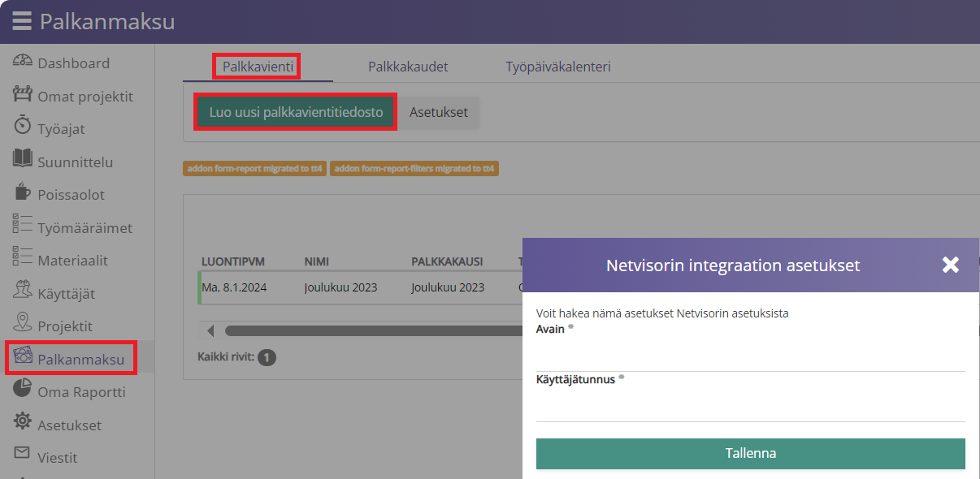The height and width of the screenshot is (479, 980).
Task: Click the PALKKAKAUSI column header
Action: (x=447, y=261)
